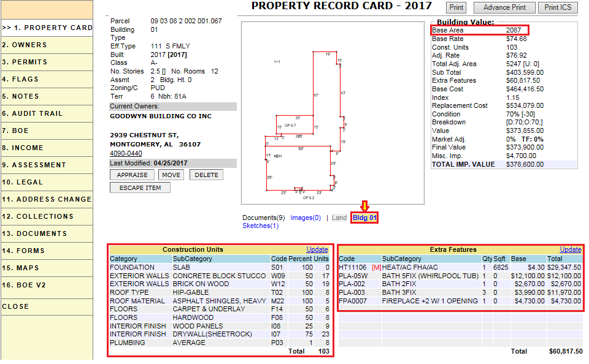Open the Advance Print option
Viewport: 589px width, 364px height.
[504, 7]
